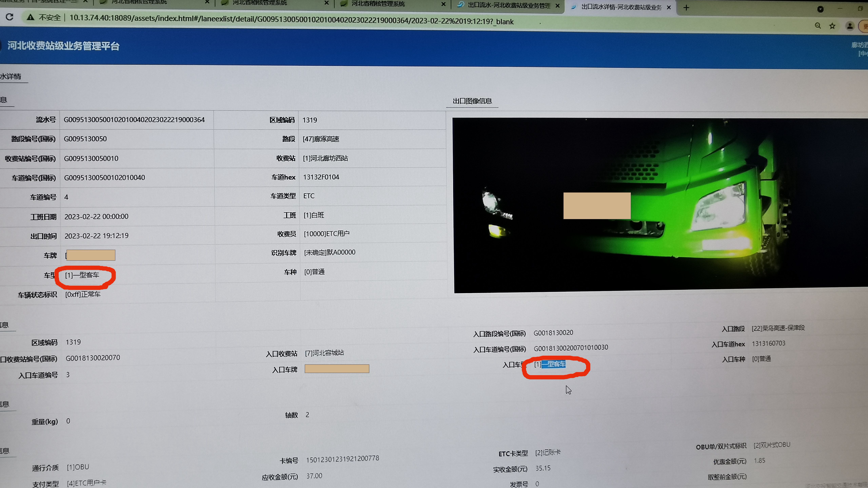
Task: Click the not-secure warning triangle icon
Action: click(x=30, y=17)
